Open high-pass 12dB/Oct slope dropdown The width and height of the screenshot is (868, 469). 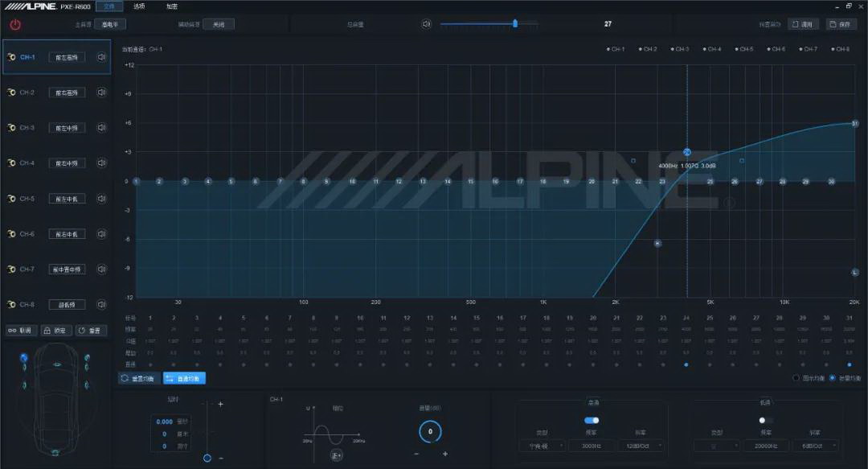pos(641,446)
